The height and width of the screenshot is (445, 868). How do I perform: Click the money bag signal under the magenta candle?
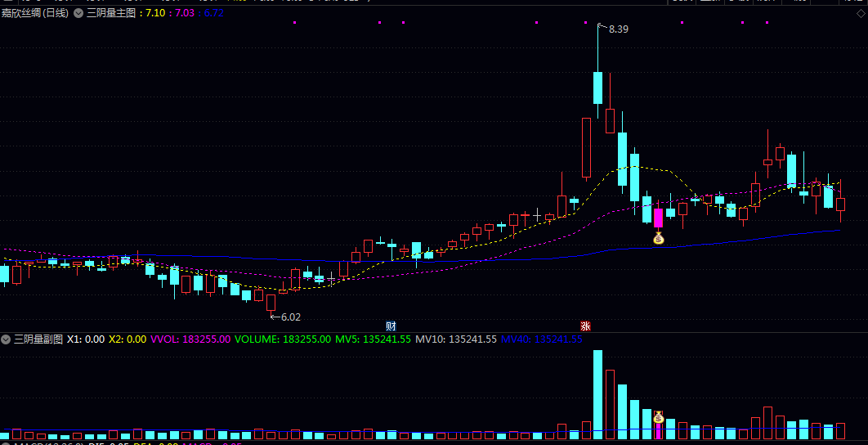pos(658,238)
